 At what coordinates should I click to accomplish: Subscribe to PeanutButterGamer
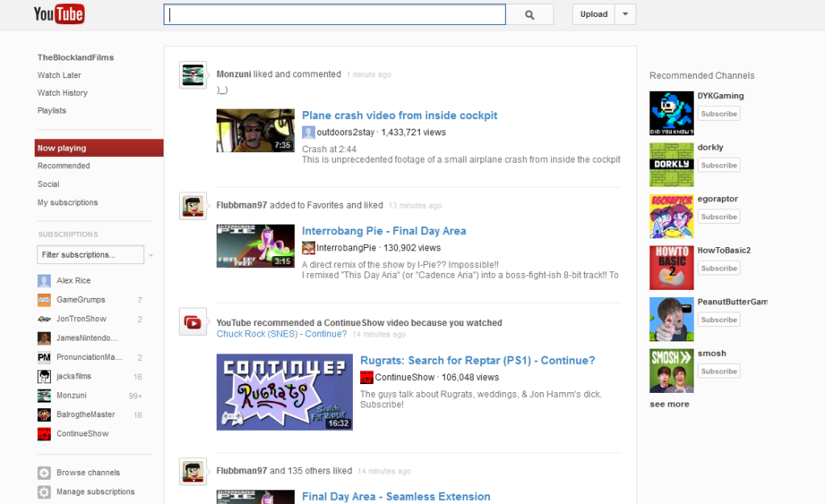click(x=719, y=320)
